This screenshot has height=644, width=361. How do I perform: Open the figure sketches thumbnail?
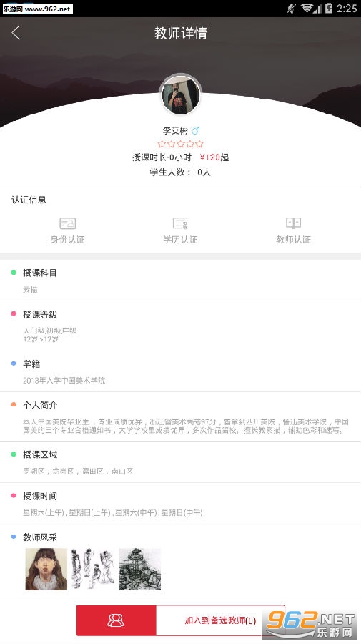93,570
